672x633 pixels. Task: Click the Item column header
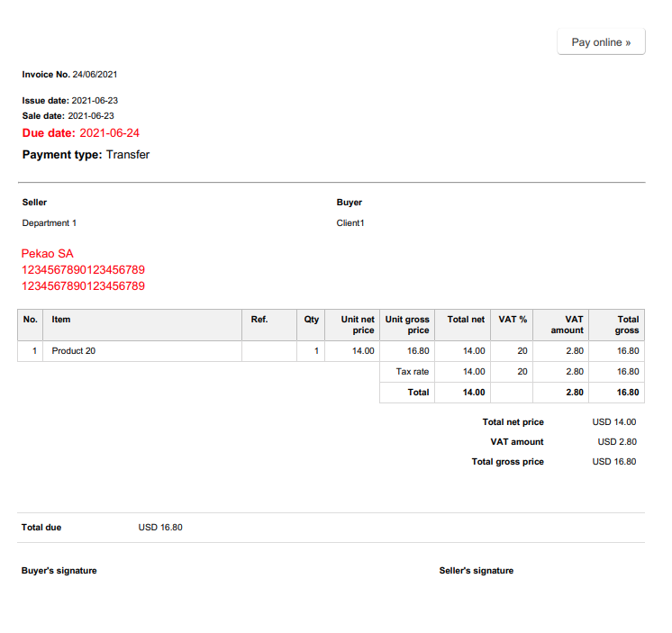coord(61,320)
